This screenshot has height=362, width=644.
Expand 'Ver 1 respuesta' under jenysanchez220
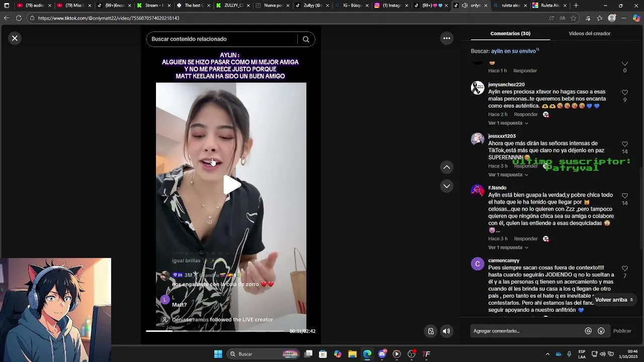[x=508, y=123]
